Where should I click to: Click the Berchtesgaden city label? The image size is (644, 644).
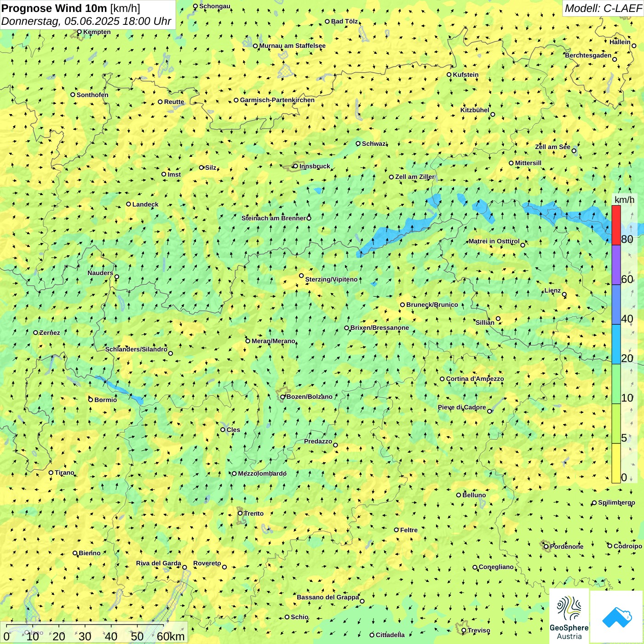tap(588, 55)
